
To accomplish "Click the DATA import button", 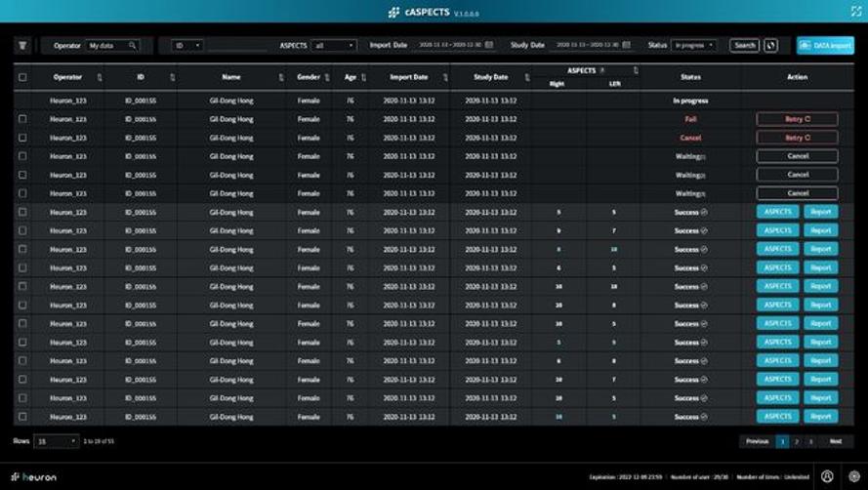I will 825,46.
